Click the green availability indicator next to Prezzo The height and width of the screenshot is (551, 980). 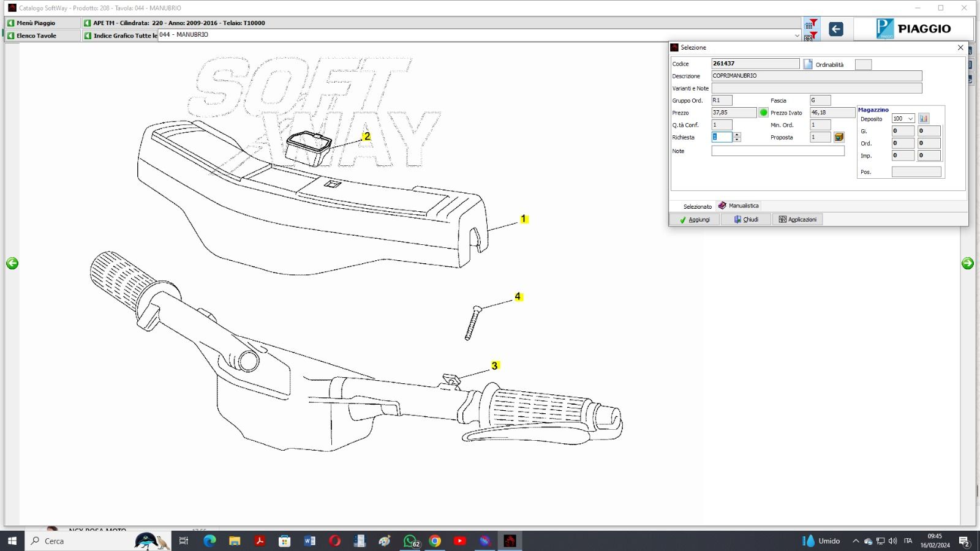click(x=763, y=113)
